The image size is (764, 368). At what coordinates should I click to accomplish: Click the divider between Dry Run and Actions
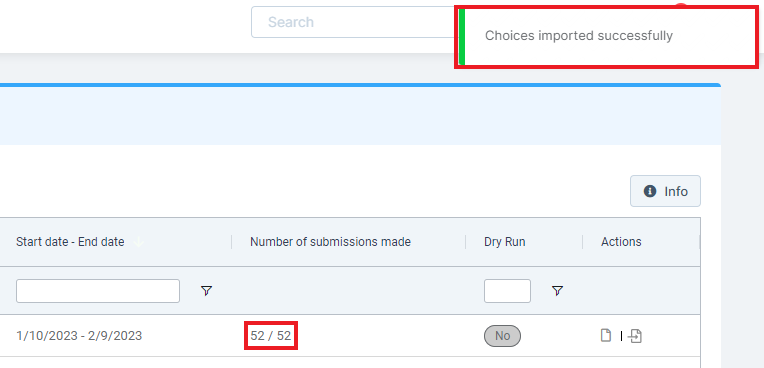coord(583,242)
